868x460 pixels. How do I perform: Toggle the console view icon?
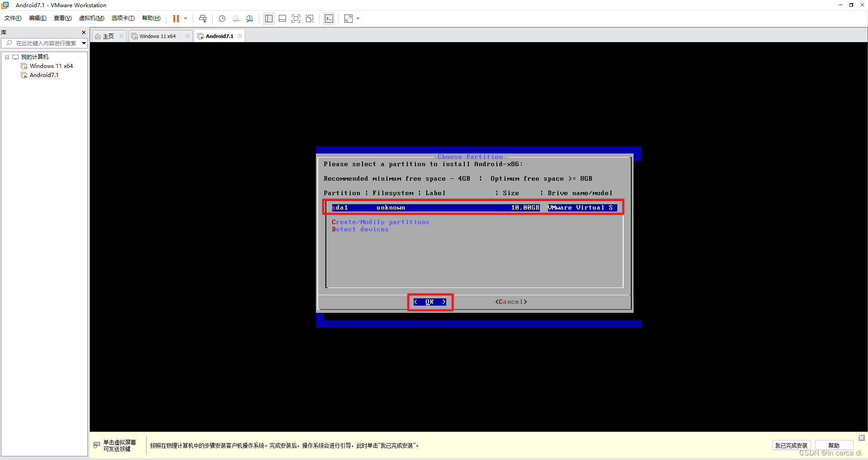(329, 19)
